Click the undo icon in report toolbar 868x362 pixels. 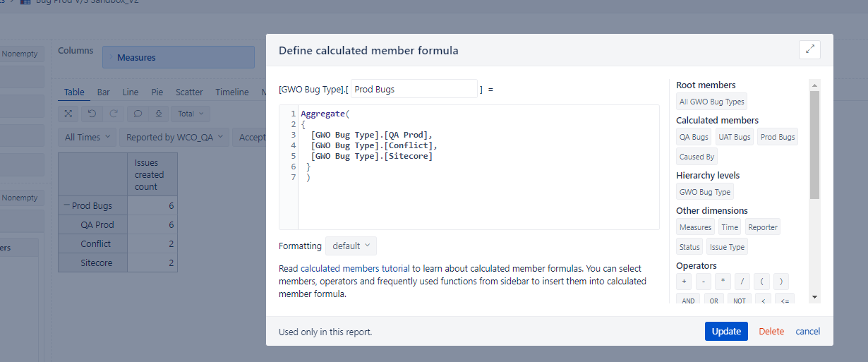(92, 114)
